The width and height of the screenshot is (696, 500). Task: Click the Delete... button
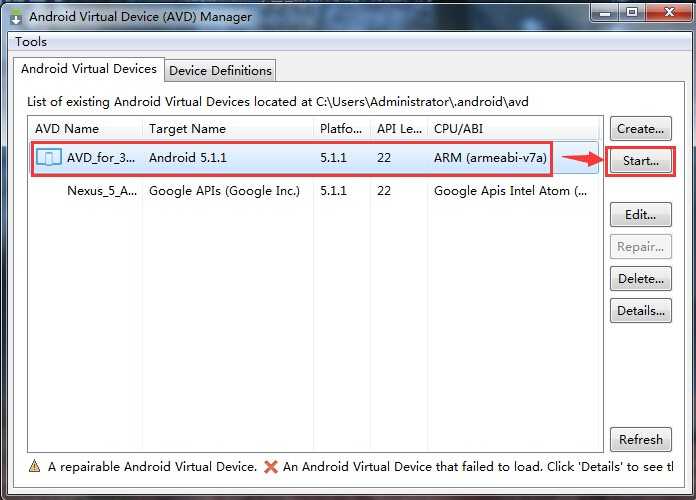[640, 279]
